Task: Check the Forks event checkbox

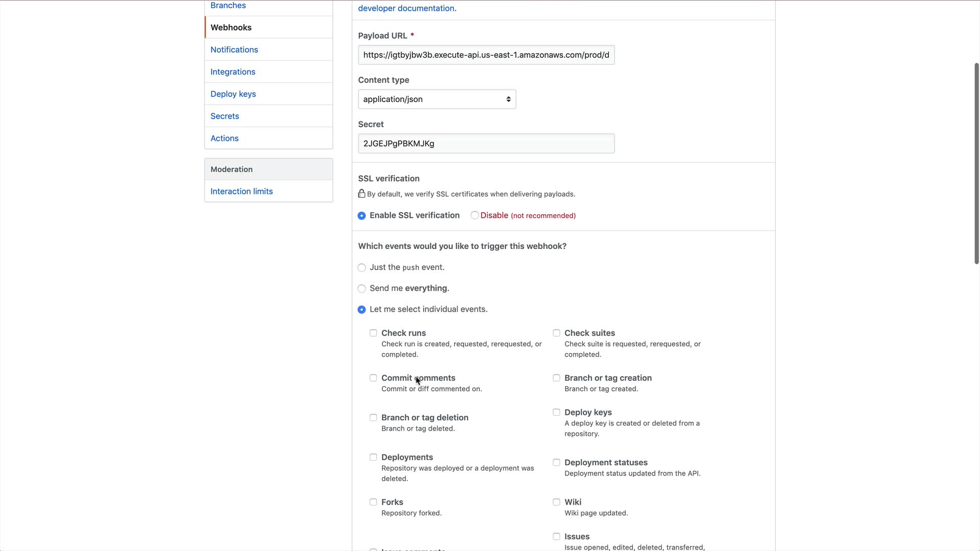Action: coord(374,502)
